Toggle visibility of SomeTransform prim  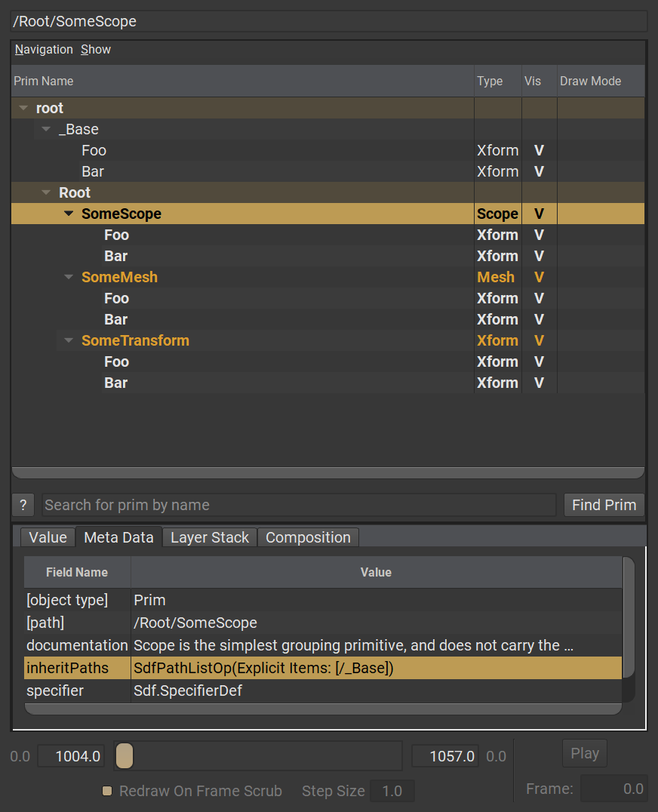tap(539, 340)
